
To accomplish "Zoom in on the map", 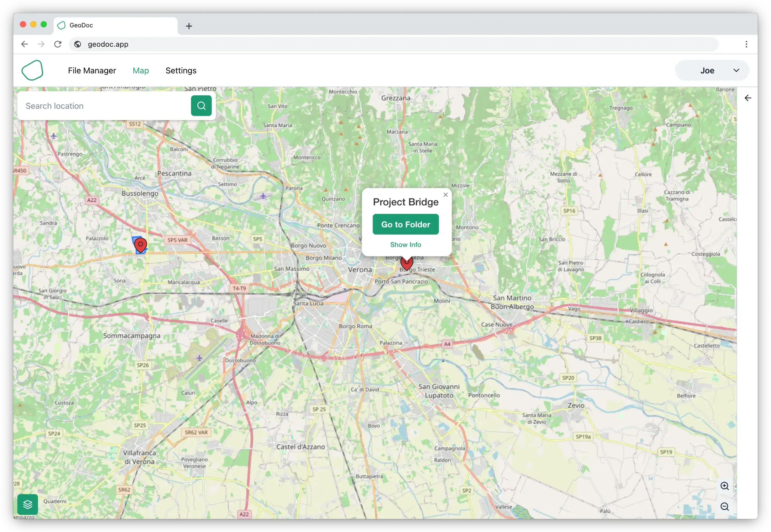I will 724,486.
